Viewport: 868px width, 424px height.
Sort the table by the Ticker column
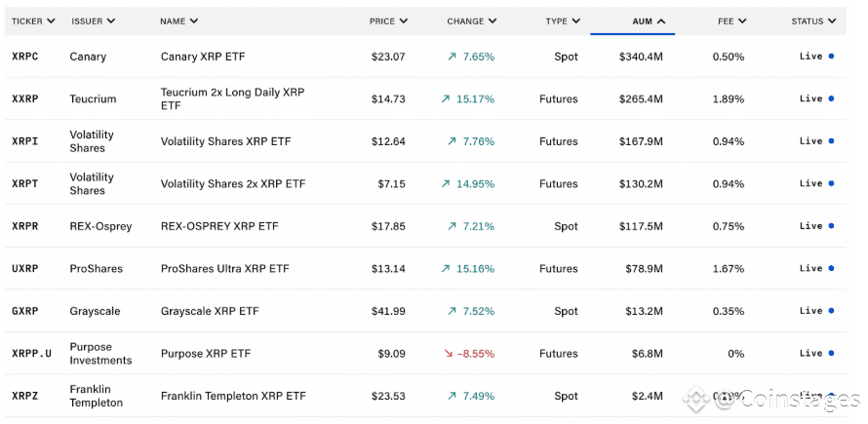click(33, 20)
